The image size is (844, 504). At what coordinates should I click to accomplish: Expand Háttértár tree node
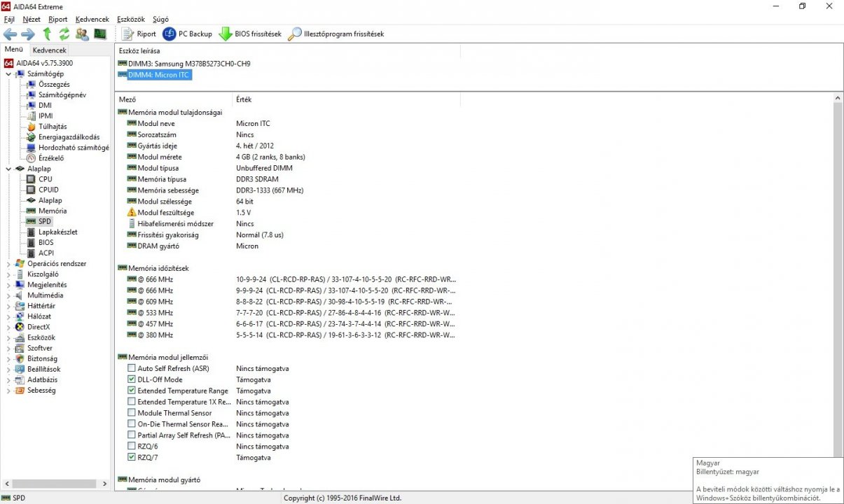click(x=8, y=306)
